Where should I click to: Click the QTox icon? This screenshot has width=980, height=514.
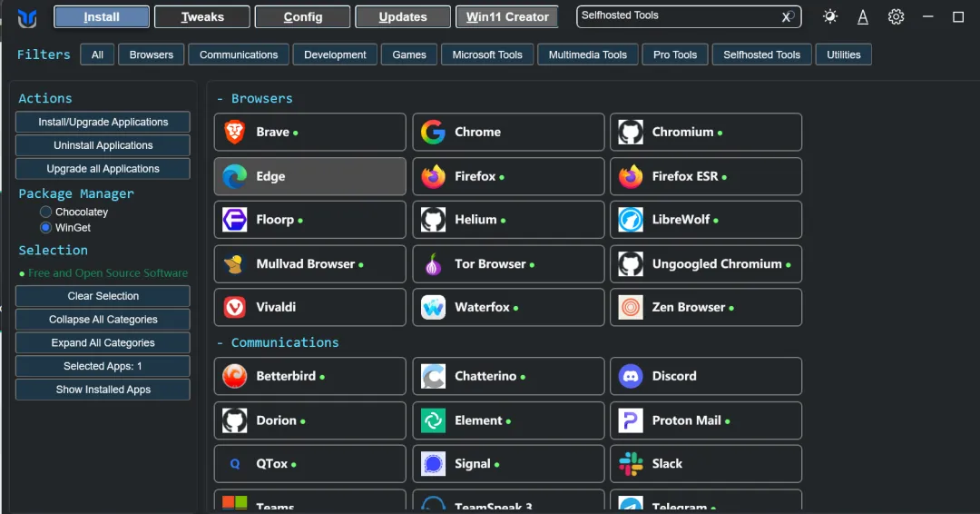click(235, 463)
